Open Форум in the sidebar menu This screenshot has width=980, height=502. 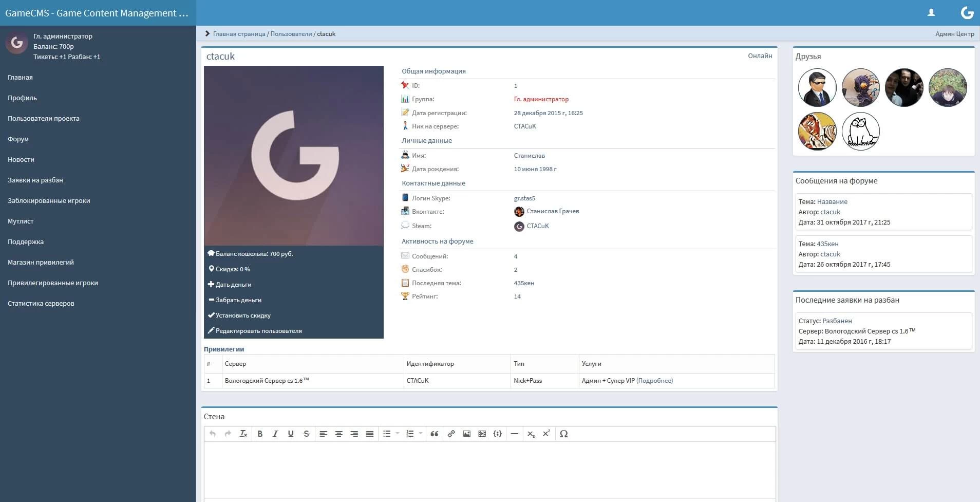18,139
